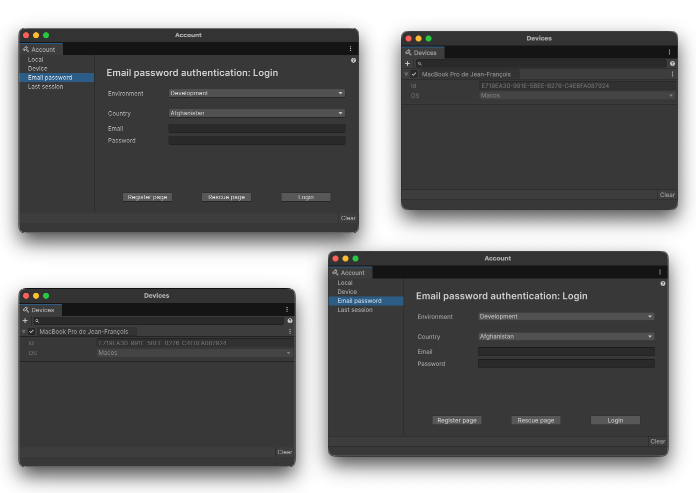The height and width of the screenshot is (493, 696).
Task: Click plus add icon in lower-left Devices window
Action: coord(25,321)
